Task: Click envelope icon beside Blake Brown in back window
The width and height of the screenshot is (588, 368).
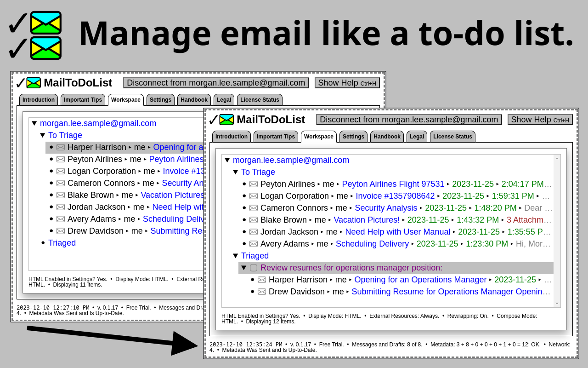Action: [x=61, y=195]
